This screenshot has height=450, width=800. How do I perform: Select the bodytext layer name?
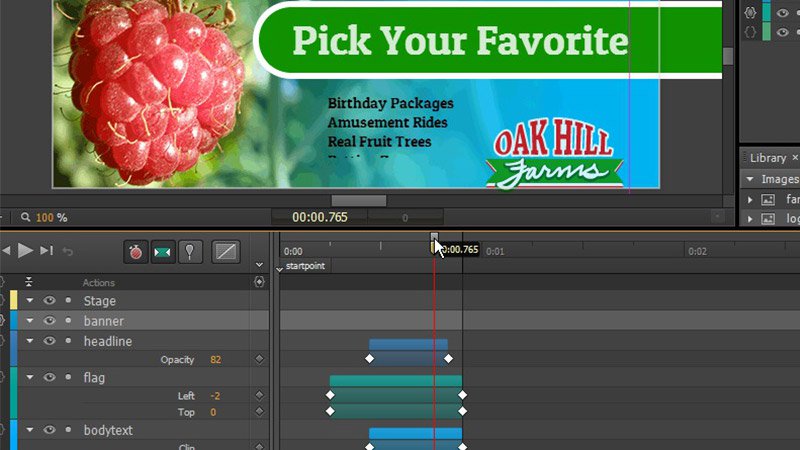pos(108,430)
